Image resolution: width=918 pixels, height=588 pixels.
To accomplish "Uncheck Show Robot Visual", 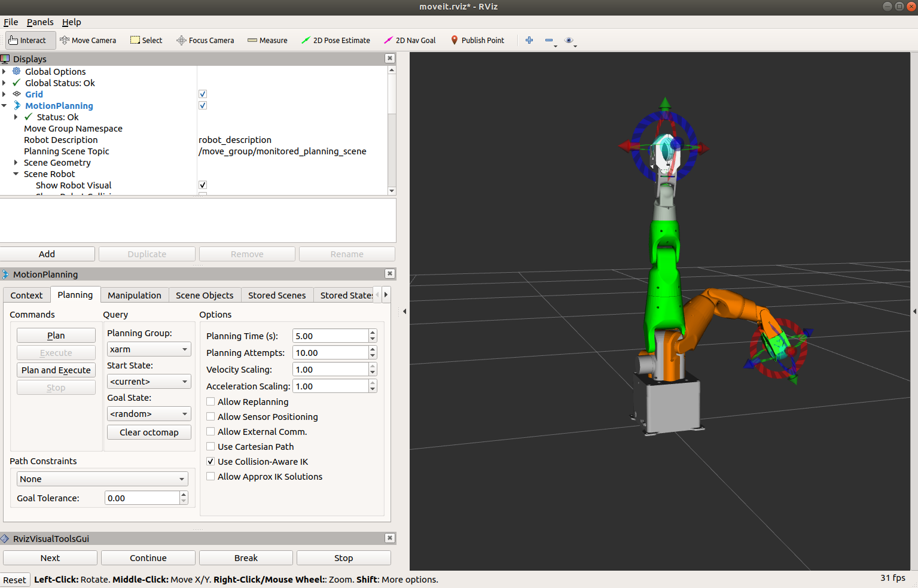I will [x=203, y=185].
